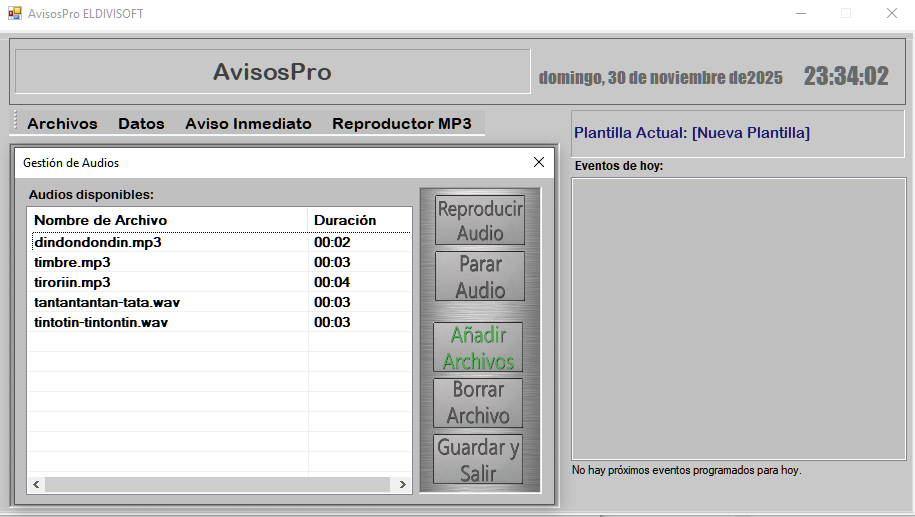This screenshot has height=517, width=915.
Task: Click the AvisosPro app icon in title bar
Action: [x=14, y=13]
